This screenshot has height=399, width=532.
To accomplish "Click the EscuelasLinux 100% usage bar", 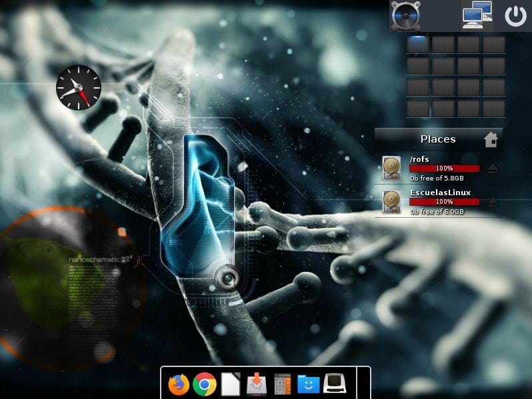I will click(x=444, y=202).
